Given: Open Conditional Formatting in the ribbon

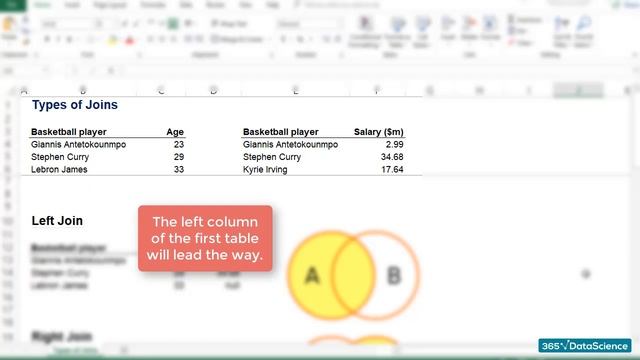Looking at the screenshot, I should (365, 32).
